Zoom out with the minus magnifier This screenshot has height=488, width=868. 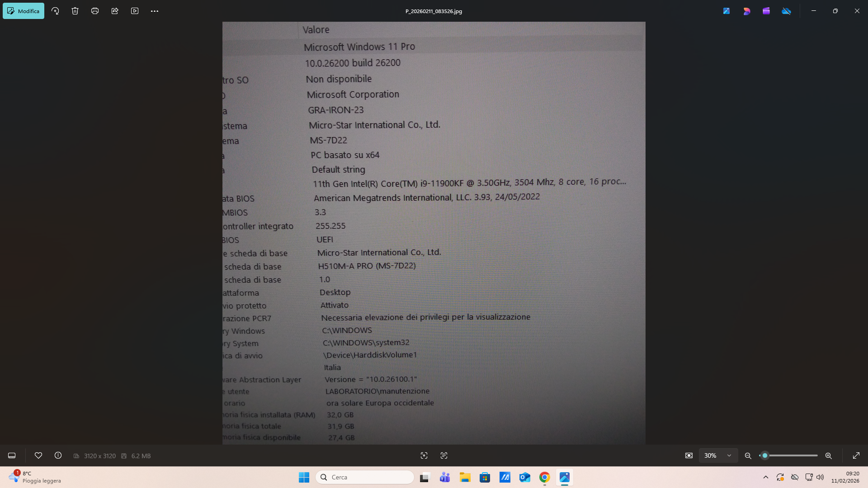pyautogui.click(x=748, y=455)
